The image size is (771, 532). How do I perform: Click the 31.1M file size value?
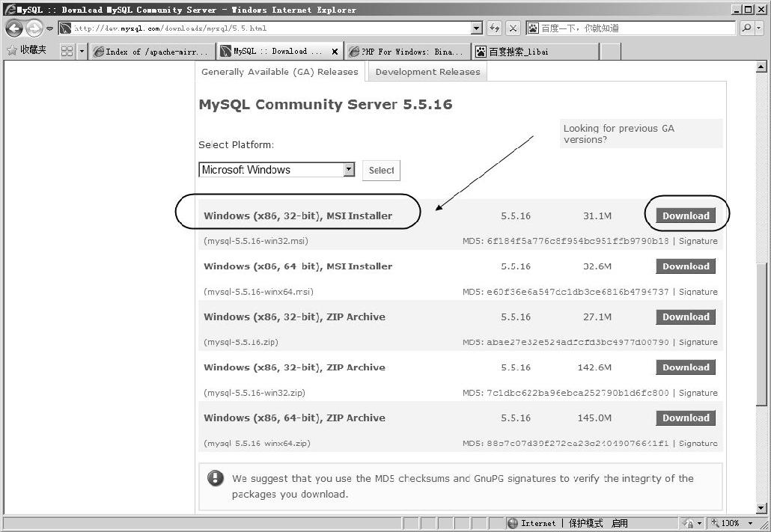(597, 215)
